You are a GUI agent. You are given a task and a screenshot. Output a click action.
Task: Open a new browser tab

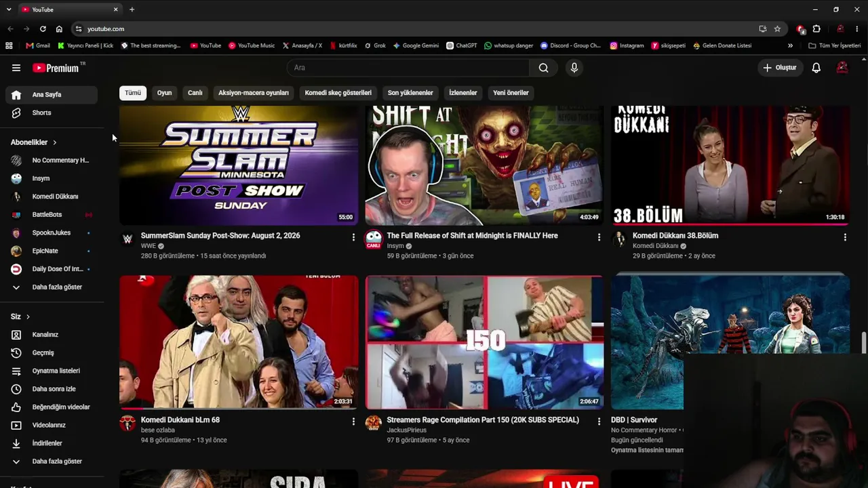click(132, 9)
